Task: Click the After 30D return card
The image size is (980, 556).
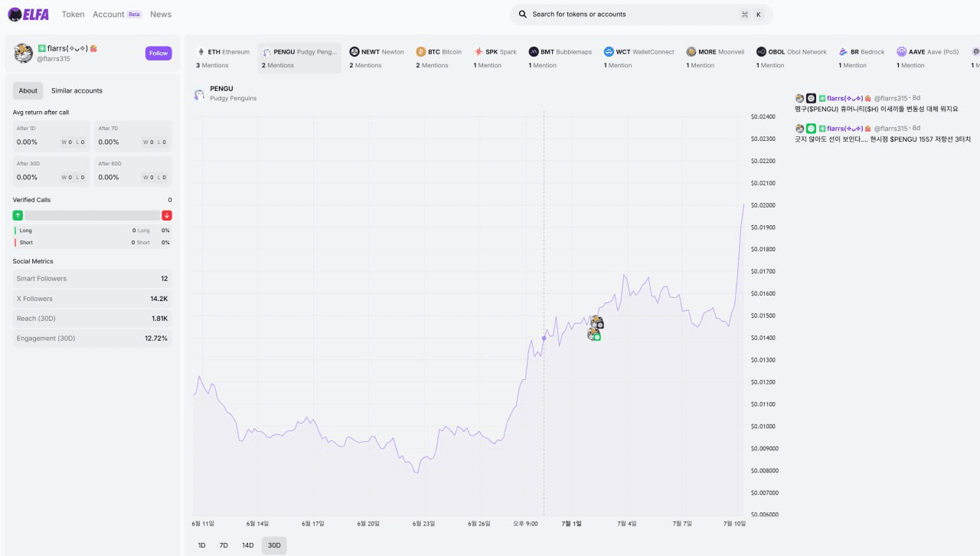Action: point(51,172)
